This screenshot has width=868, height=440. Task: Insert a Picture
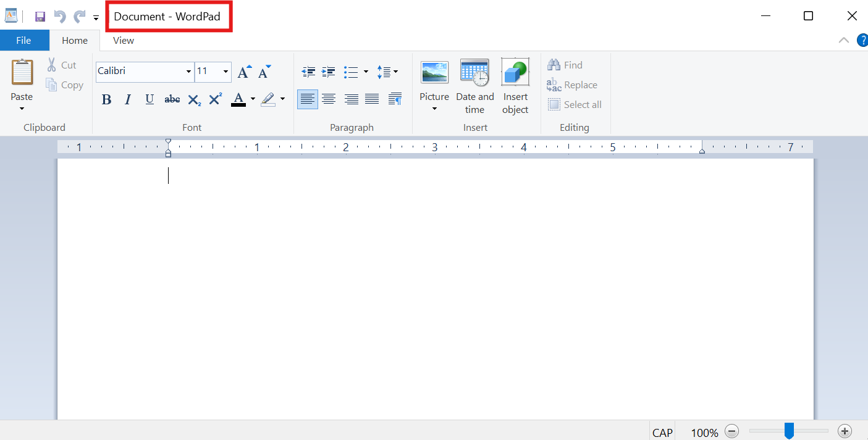tap(434, 73)
